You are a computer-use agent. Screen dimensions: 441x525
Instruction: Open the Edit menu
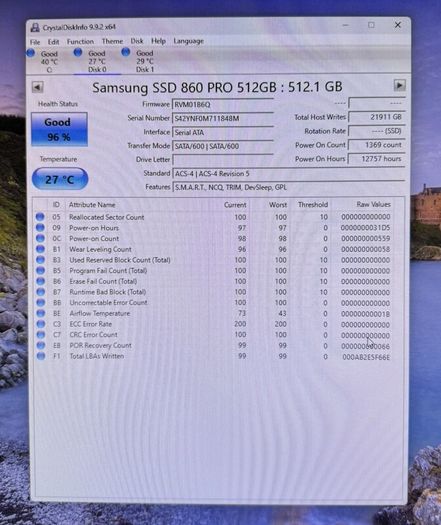(53, 42)
